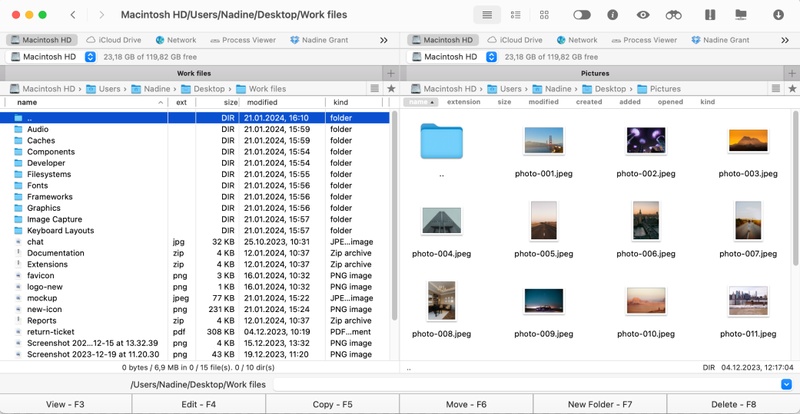Open left pane Macintosh HD drive dropdown

pos(51,57)
